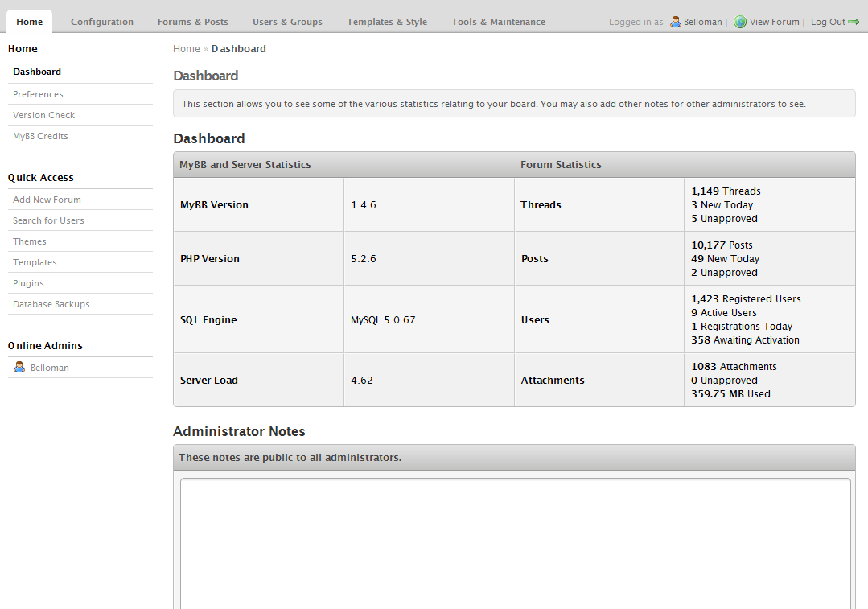This screenshot has width=868, height=609.
Task: Open the Tools & Maintenance tab
Action: tap(498, 22)
